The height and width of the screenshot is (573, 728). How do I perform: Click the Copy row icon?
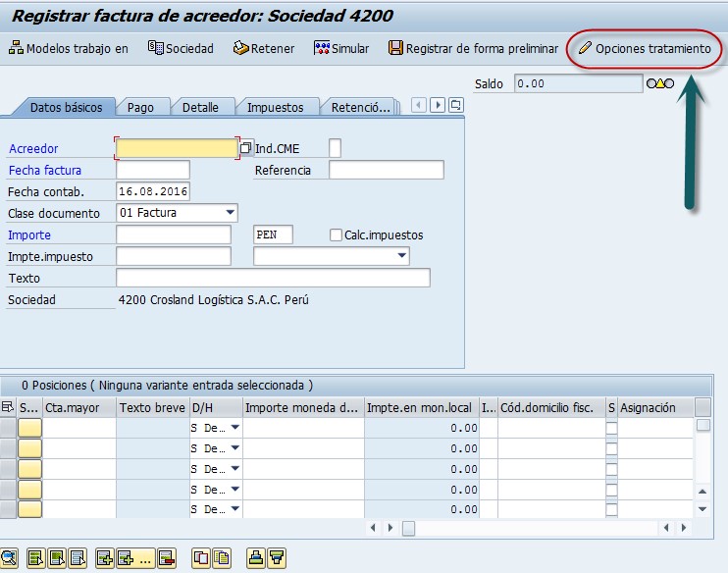pos(201,557)
